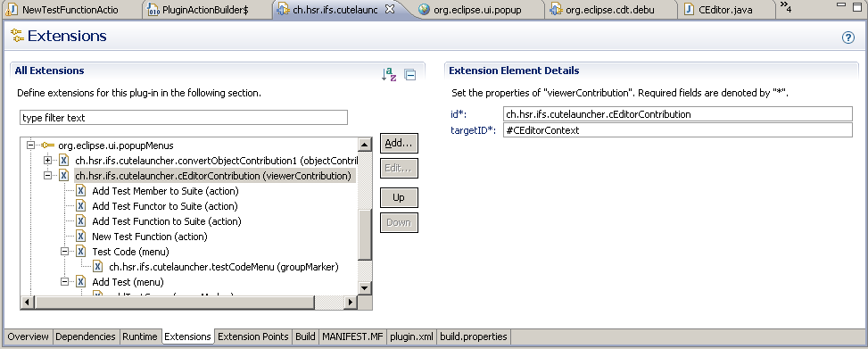This screenshot has width=868, height=349.
Task: Click icon next to cEditorContribution row
Action: (x=63, y=176)
